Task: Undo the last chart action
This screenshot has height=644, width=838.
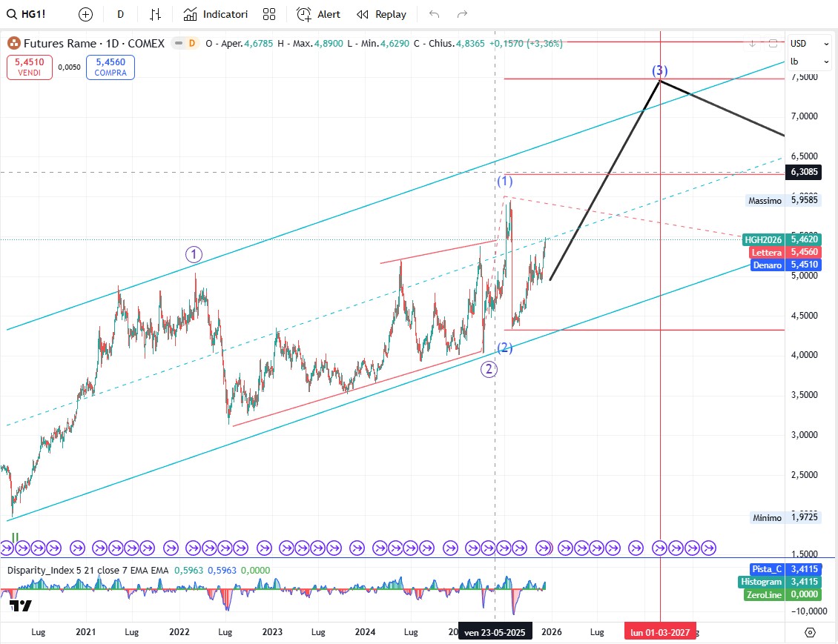Action: 434,14
